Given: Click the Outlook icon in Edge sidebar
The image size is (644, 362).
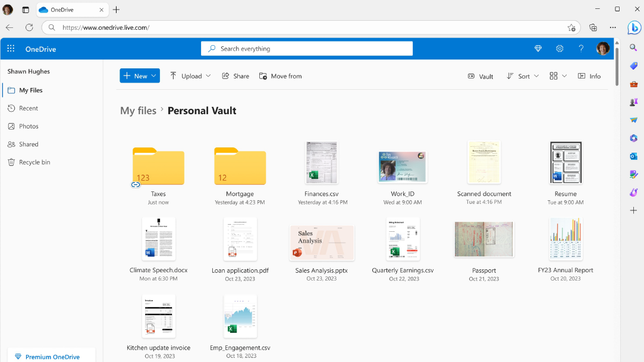Looking at the screenshot, I should pyautogui.click(x=634, y=156).
